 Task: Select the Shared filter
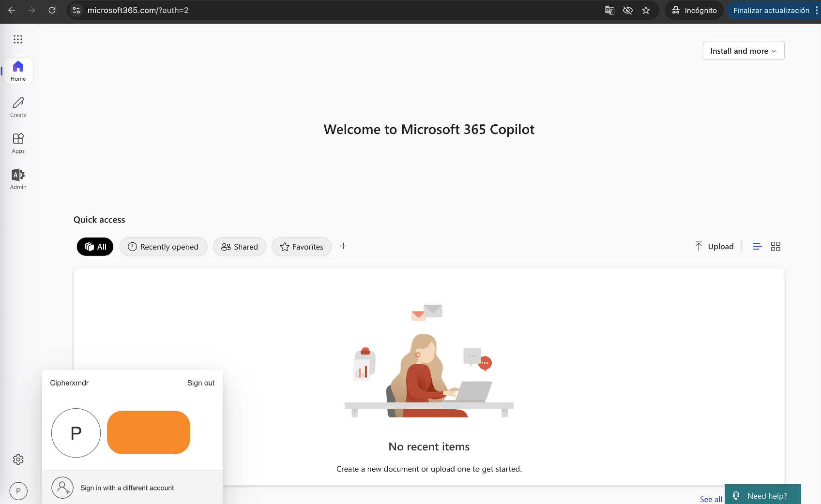click(x=240, y=247)
